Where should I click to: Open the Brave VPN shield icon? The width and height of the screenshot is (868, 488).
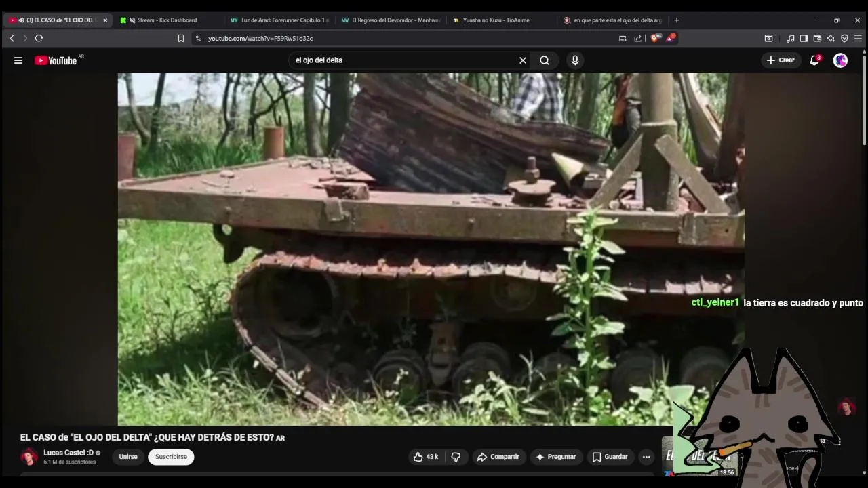[844, 39]
